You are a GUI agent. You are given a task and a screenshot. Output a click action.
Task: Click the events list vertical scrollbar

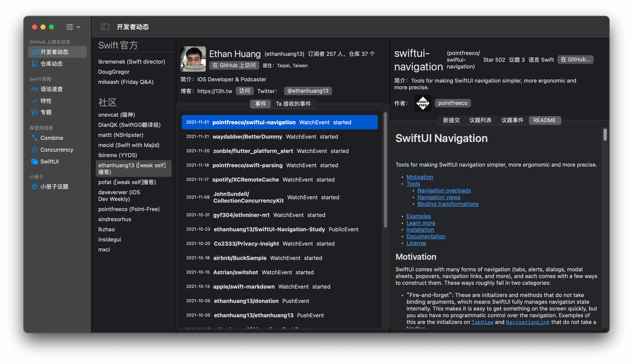(385, 170)
